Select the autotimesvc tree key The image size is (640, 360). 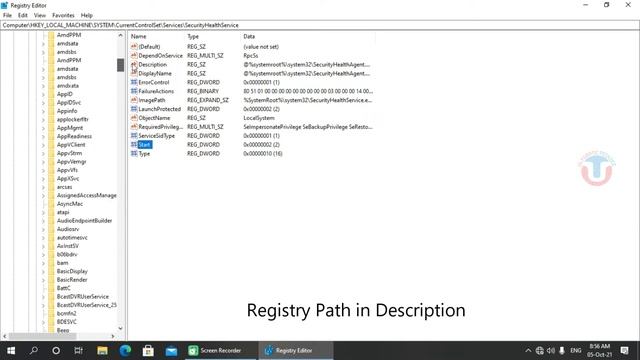pos(72,238)
